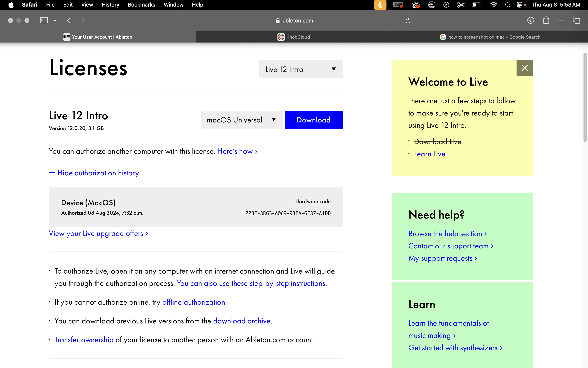Open the History menu
The image size is (588, 368).
[x=110, y=5]
